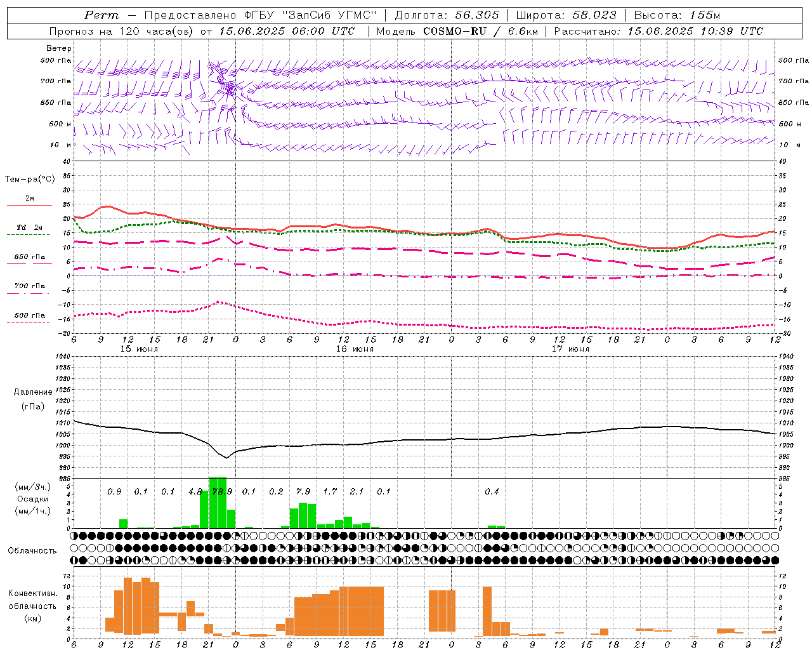Click the "Ветер" wind panel label
Image resolution: width=812 pixels, height=650 pixels.
tap(59, 48)
